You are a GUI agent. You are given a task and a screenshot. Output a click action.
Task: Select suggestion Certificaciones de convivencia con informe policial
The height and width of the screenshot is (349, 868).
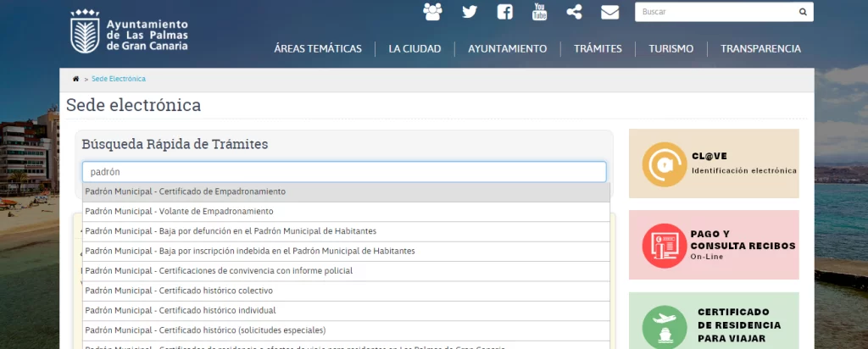click(346, 271)
